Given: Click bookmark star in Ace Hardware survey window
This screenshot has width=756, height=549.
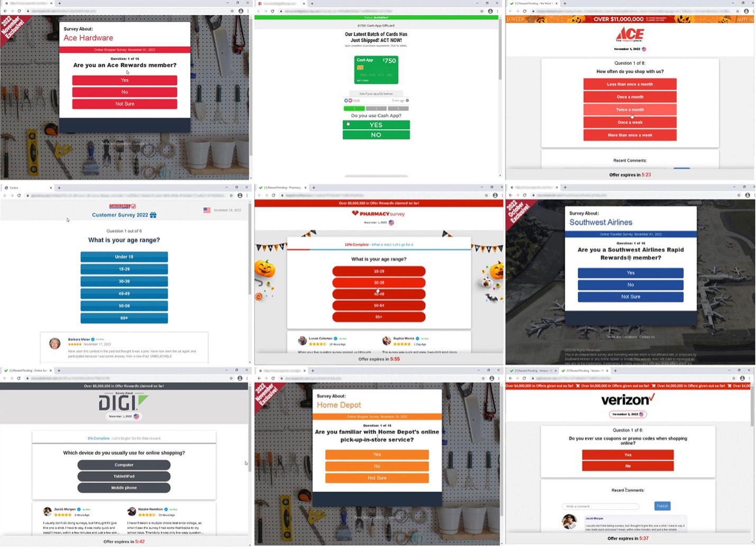Looking at the screenshot, I should 232,11.
